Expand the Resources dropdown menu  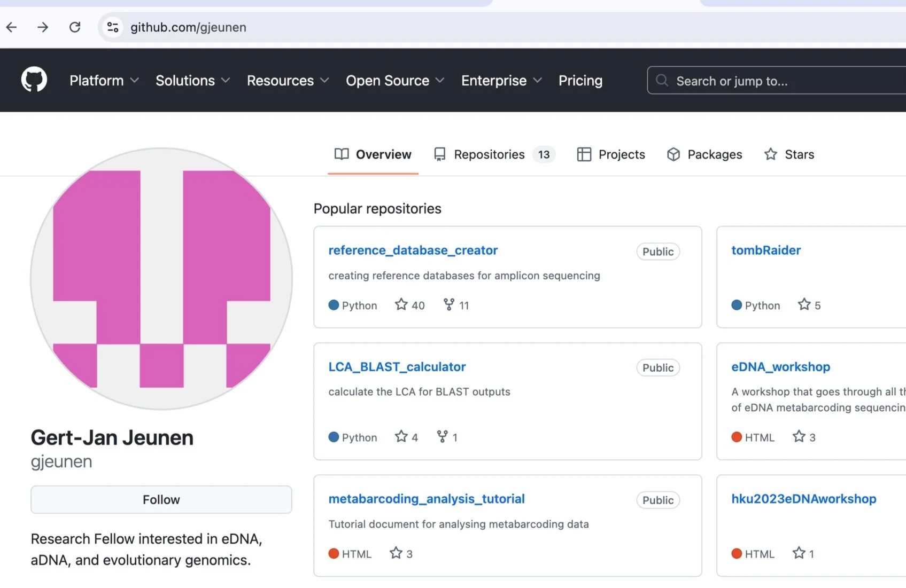coord(288,81)
